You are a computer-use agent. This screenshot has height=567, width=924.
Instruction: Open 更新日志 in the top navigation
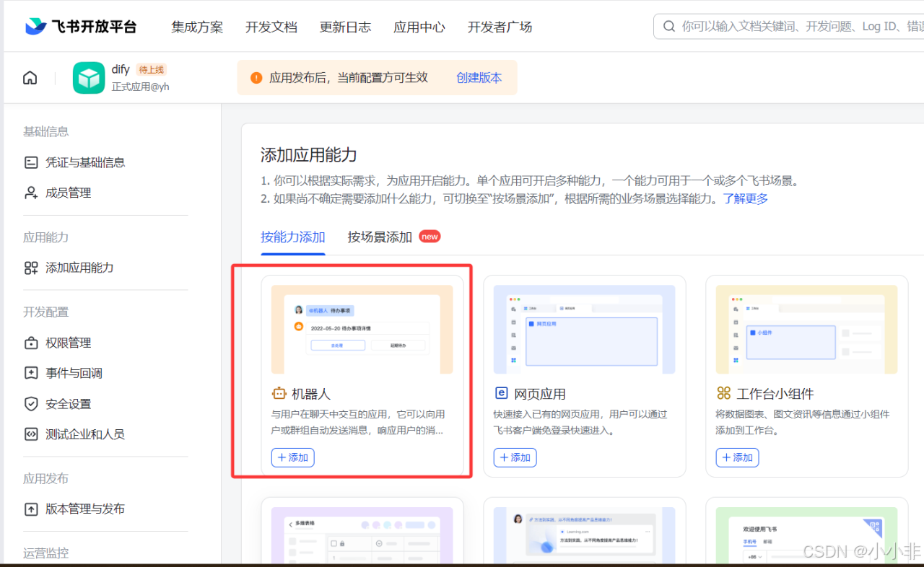click(346, 27)
